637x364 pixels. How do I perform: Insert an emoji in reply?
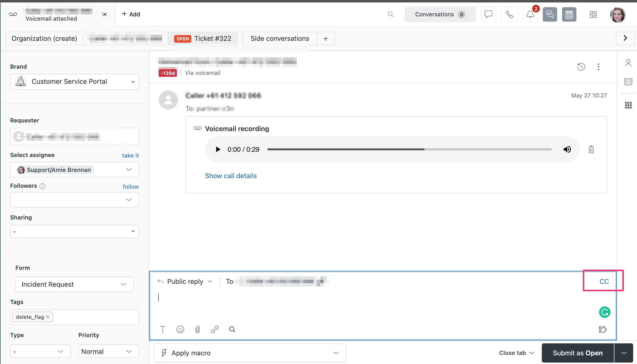180,329
